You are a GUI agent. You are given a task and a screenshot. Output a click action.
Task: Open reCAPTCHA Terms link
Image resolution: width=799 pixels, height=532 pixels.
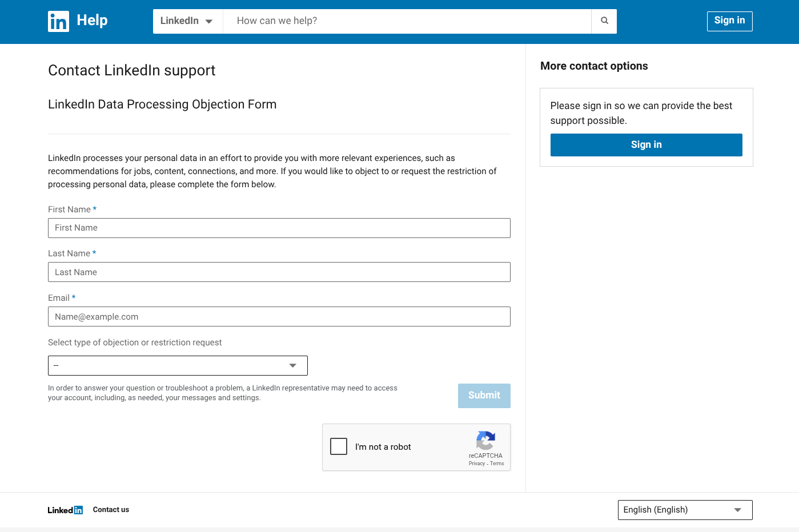point(497,464)
